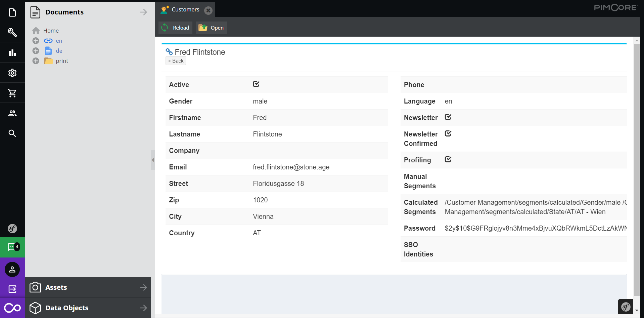Open the Tools wrench menu
The height and width of the screenshot is (318, 644).
(12, 32)
